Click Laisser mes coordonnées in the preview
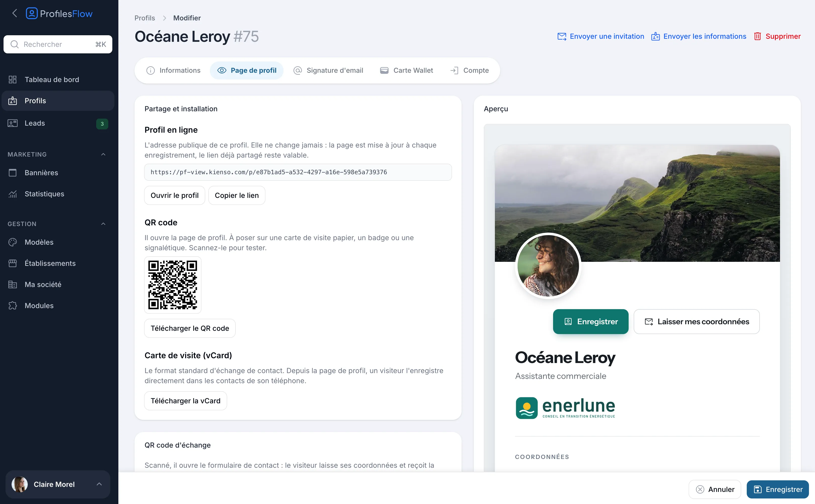This screenshot has width=815, height=504. 697,322
